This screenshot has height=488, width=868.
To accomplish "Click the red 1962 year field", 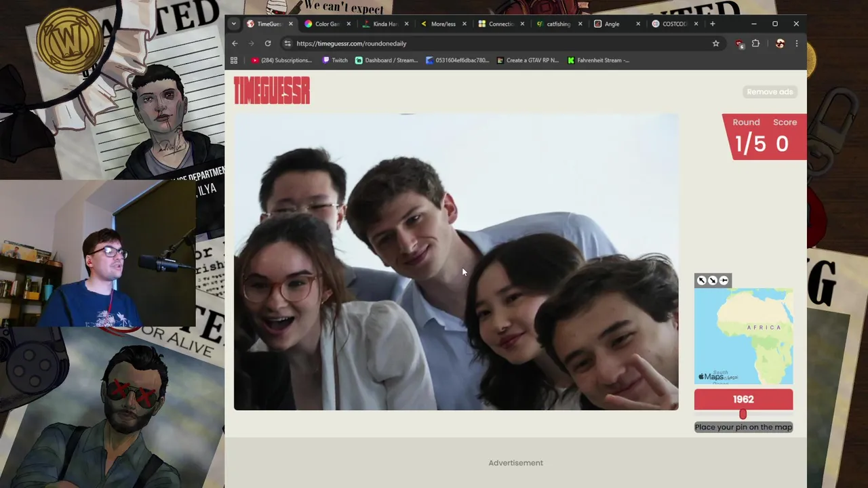I will [x=743, y=399].
